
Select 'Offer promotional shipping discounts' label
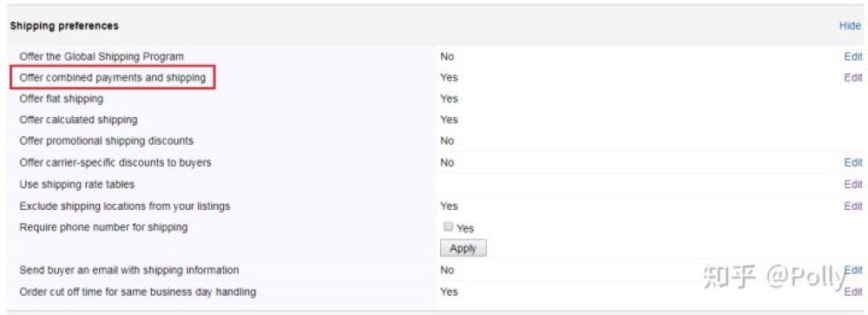(x=106, y=141)
